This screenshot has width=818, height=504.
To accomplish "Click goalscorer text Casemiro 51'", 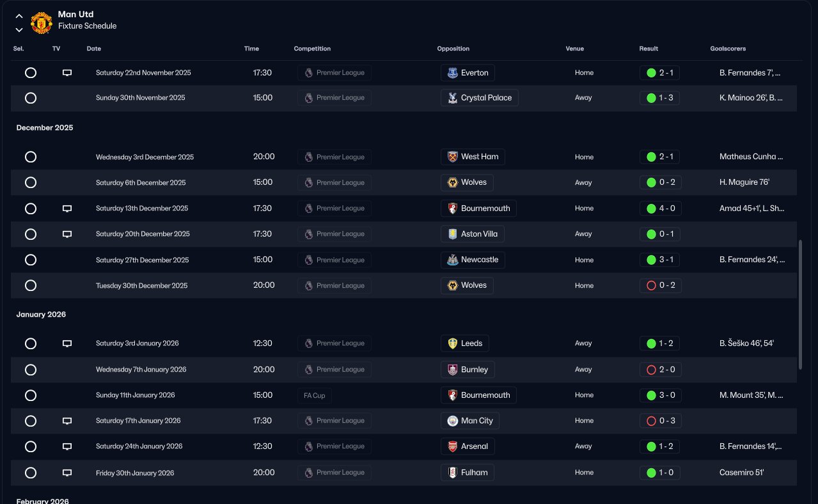I will (x=742, y=473).
